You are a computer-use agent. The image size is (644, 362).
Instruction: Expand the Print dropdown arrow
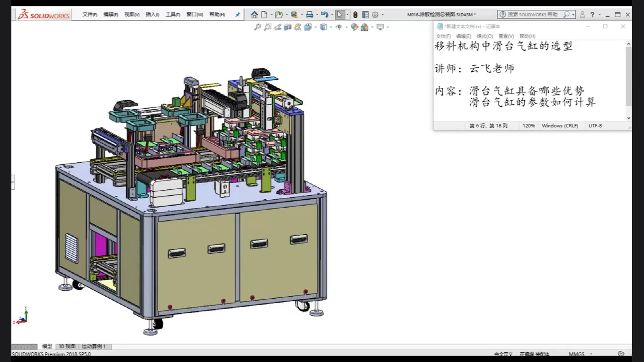(317, 14)
